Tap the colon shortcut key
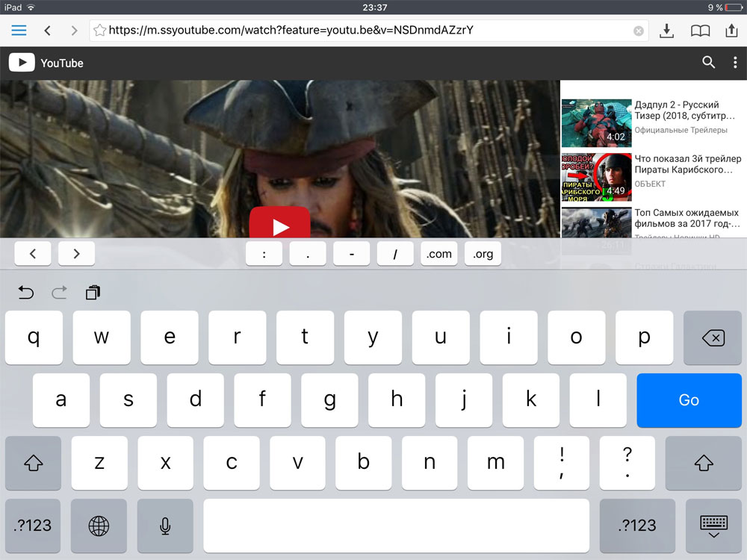This screenshot has width=747, height=560. pos(264,254)
